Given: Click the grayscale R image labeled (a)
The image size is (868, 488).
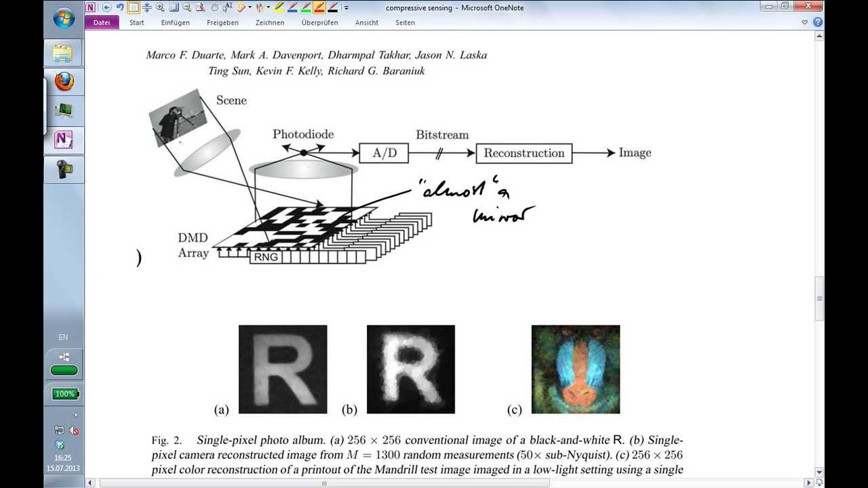Looking at the screenshot, I should [x=283, y=369].
